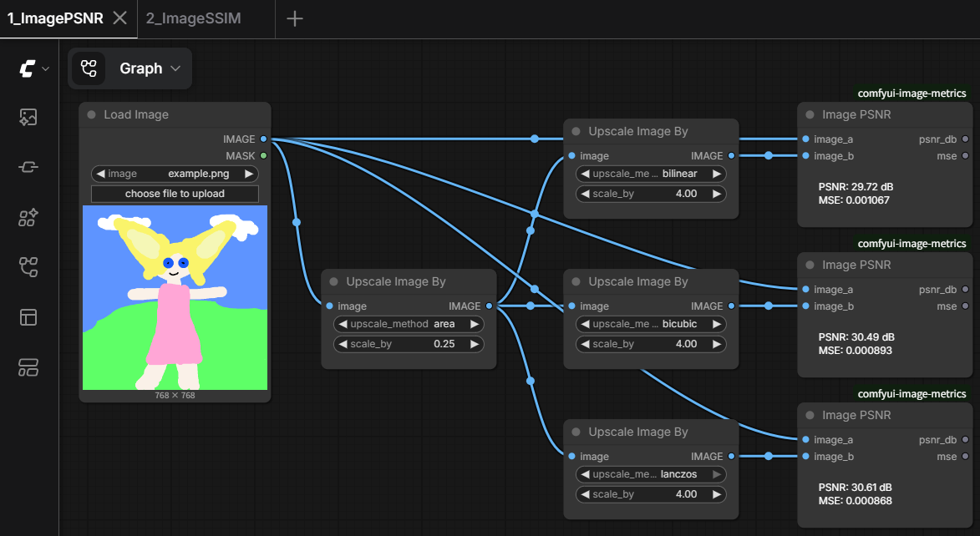Viewport: 980px width, 536px height.
Task: Click psnr_db output of top Image PSNR
Action: click(x=966, y=139)
